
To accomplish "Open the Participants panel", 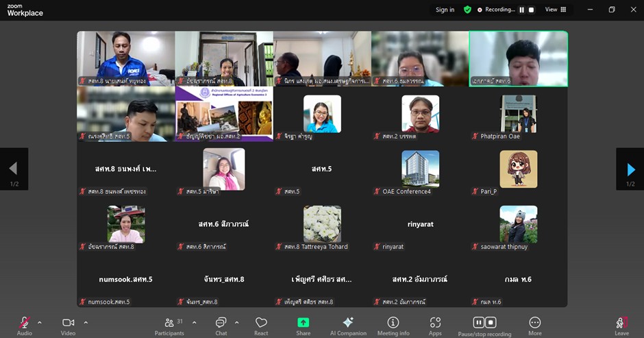I will point(169,323).
